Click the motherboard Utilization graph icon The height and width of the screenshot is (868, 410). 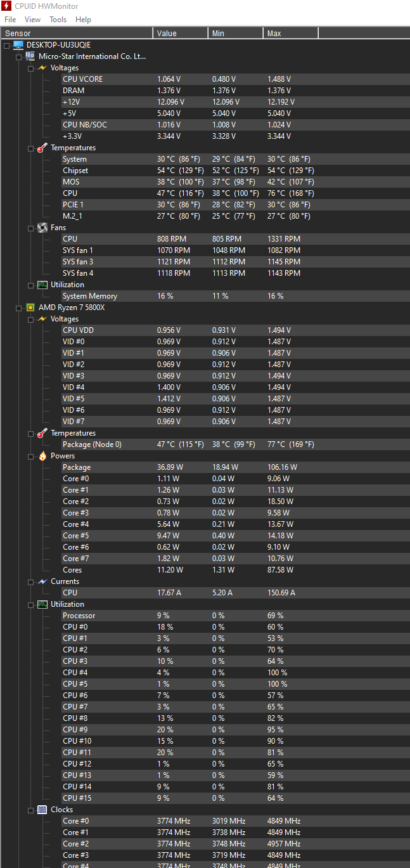click(42, 285)
